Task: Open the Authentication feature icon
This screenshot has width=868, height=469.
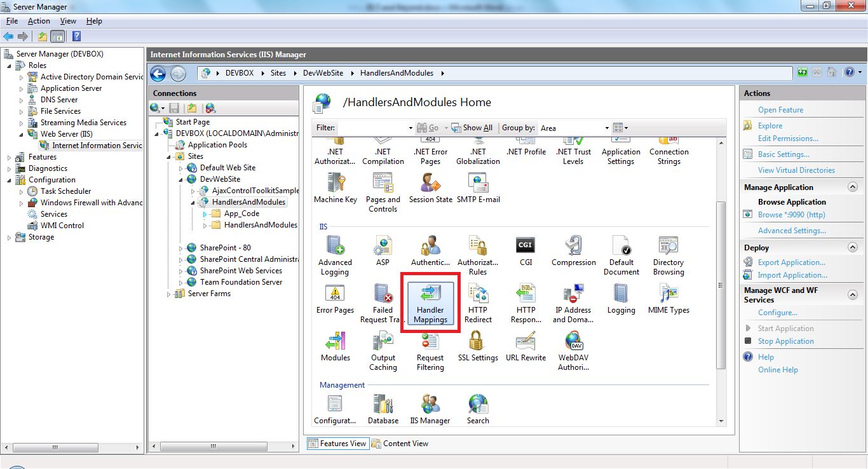Action: 430,251
